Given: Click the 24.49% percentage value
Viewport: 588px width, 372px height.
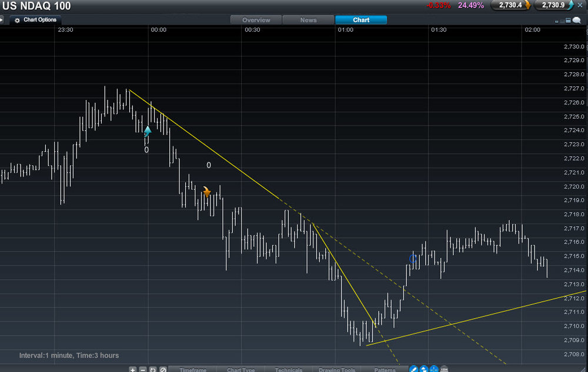Looking at the screenshot, I should [x=471, y=6].
